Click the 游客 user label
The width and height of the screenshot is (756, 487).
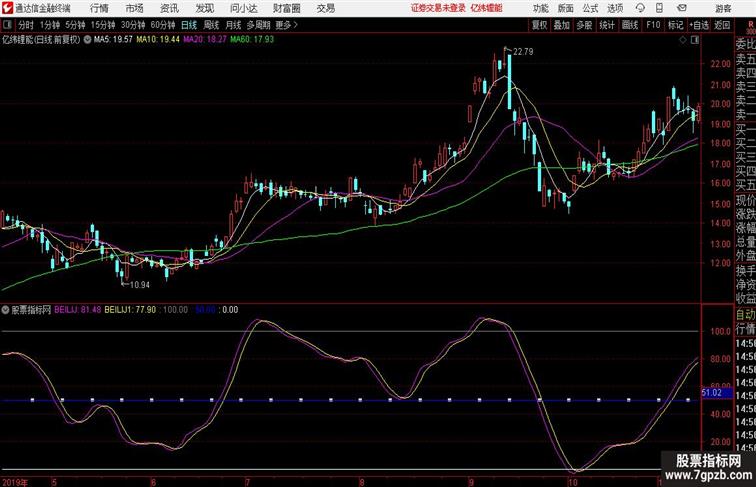723,8
